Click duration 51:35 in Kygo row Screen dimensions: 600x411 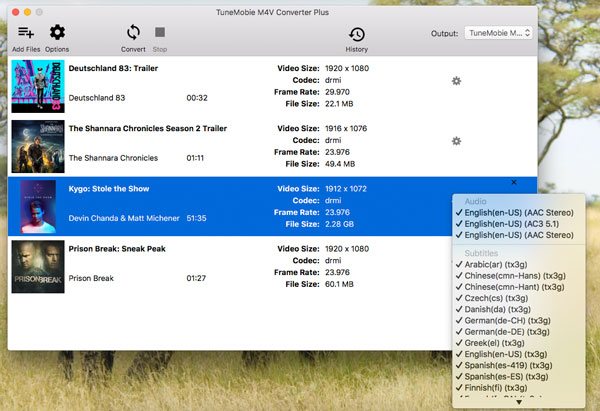tap(196, 218)
